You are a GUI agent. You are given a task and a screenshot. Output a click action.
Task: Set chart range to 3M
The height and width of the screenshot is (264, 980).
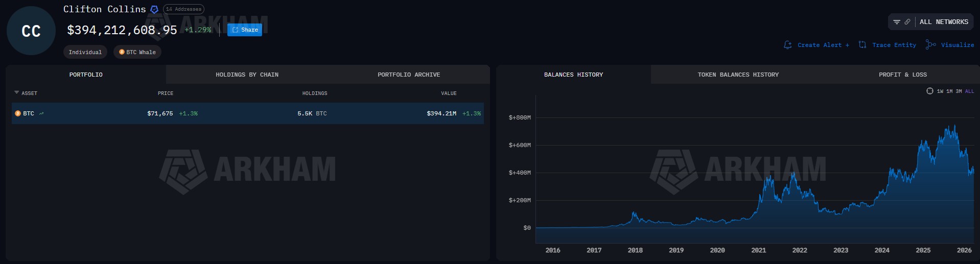[x=959, y=91]
